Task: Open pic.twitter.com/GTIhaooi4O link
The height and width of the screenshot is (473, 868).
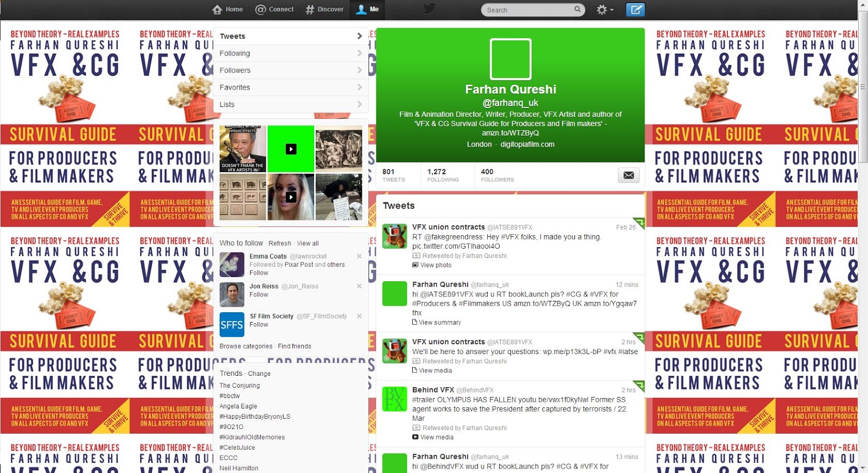Action: point(456,247)
